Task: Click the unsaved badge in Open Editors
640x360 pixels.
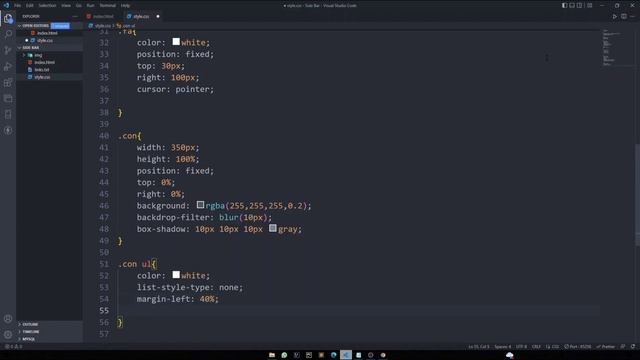Action: pyautogui.click(x=60, y=26)
